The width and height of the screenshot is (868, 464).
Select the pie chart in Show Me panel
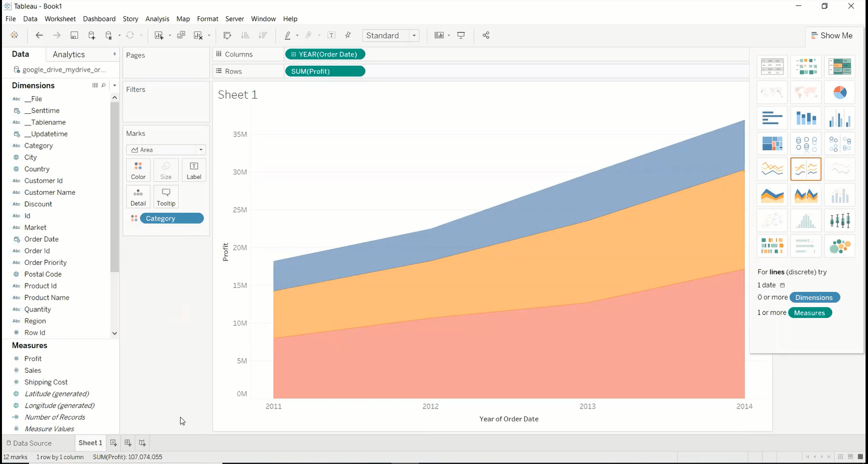click(840, 92)
